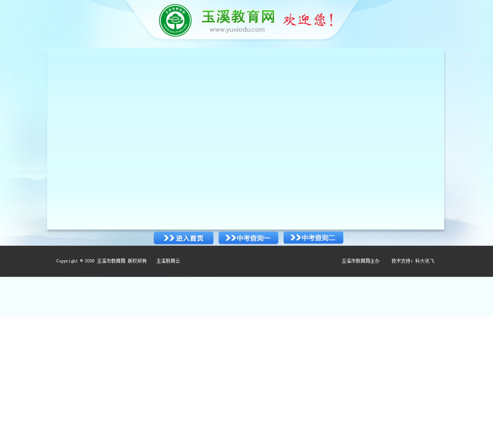This screenshot has height=448, width=493.
Task: Open the 中考查询二 button
Action: point(313,237)
